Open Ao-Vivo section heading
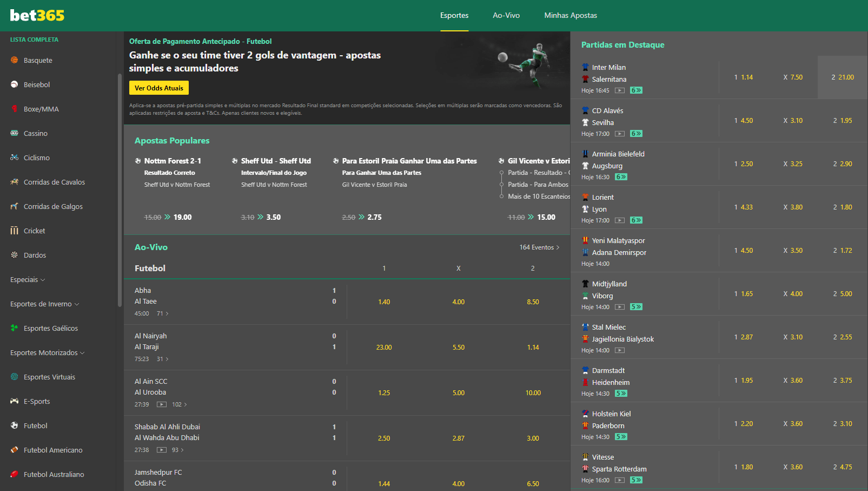This screenshot has height=491, width=868. (x=151, y=247)
